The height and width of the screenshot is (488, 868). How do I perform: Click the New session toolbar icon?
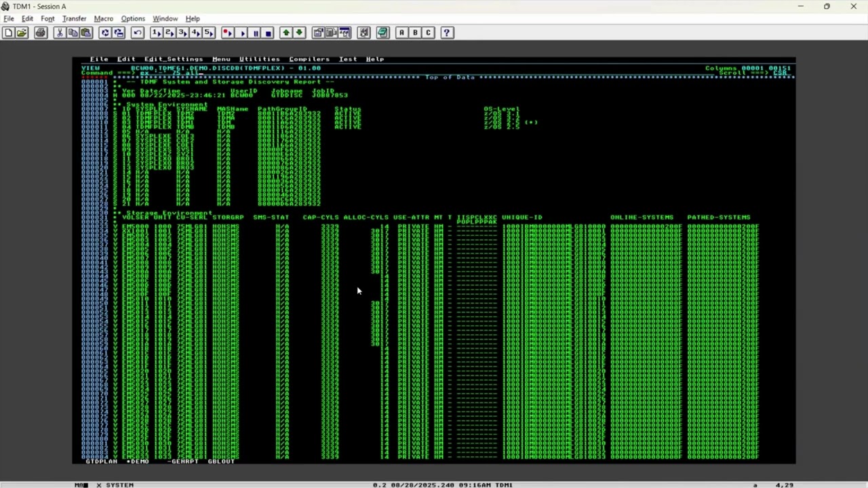pyautogui.click(x=8, y=33)
